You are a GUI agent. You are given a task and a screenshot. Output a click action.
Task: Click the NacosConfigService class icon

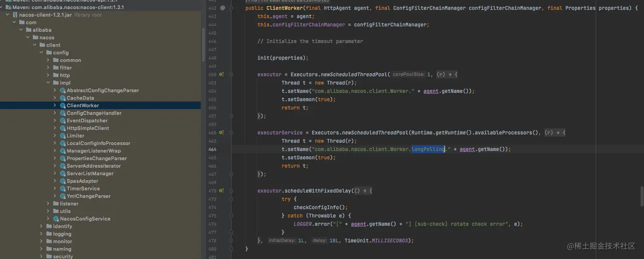(56, 219)
